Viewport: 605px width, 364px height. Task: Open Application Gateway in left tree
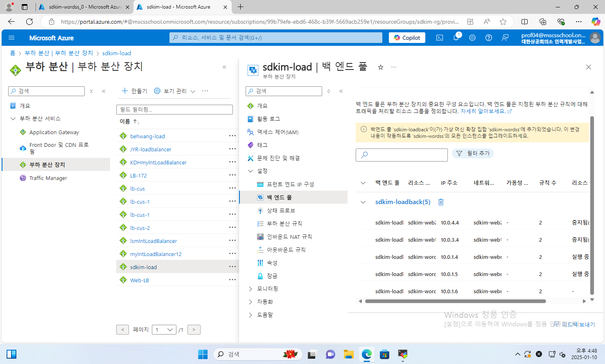click(54, 132)
